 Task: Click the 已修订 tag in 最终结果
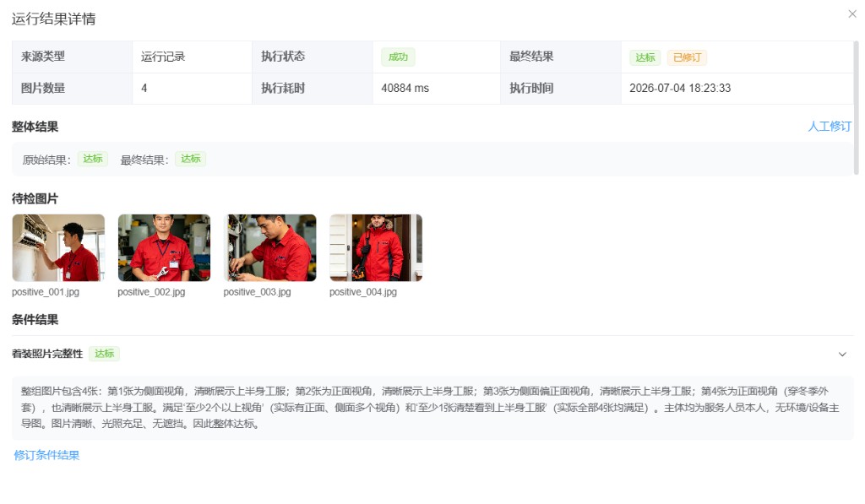[x=687, y=57]
